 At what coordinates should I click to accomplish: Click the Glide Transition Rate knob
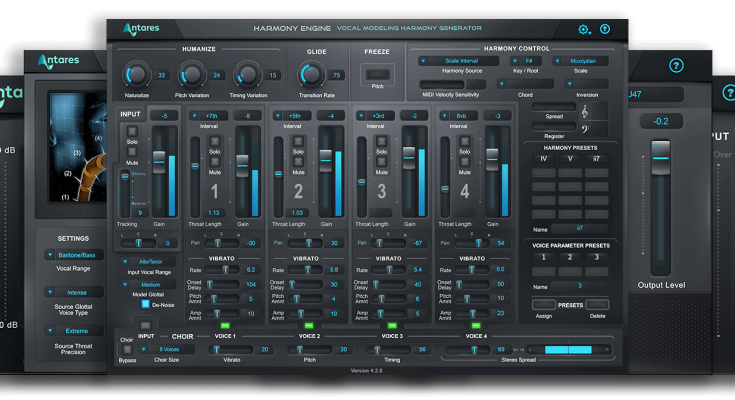coord(311,75)
